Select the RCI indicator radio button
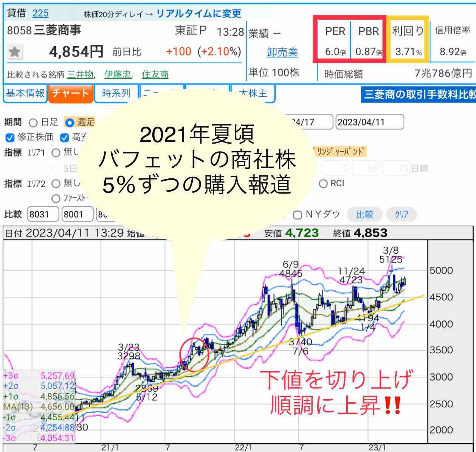This screenshot has width=476, height=452. pyautogui.click(x=323, y=184)
